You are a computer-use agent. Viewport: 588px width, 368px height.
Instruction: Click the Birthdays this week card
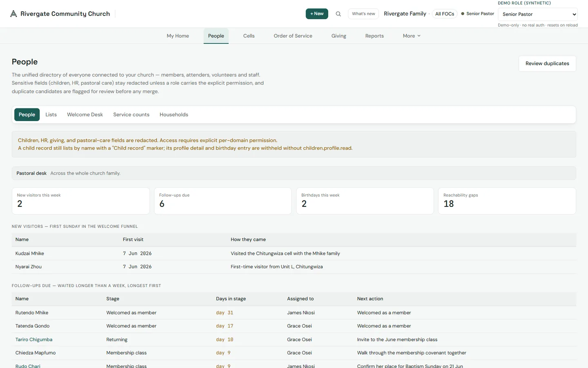(x=365, y=201)
